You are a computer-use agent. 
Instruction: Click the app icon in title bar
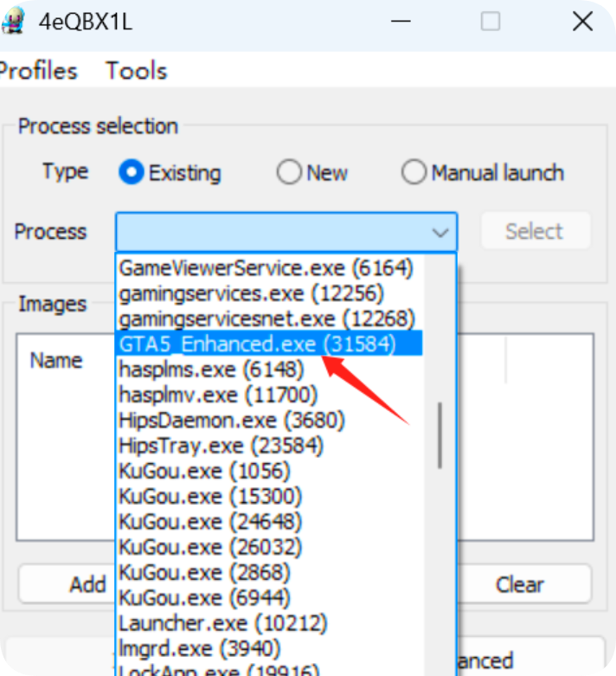(x=12, y=22)
